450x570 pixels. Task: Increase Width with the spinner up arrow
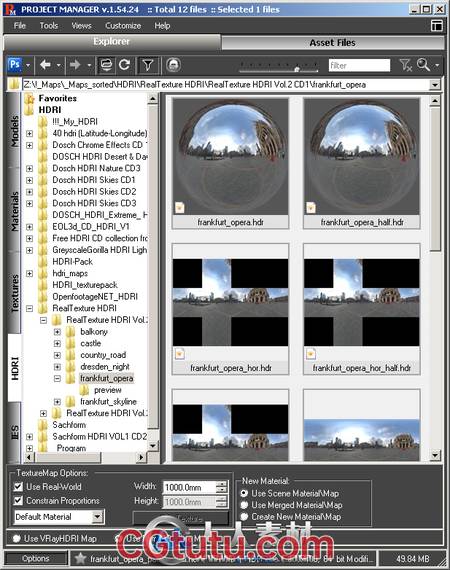221,484
